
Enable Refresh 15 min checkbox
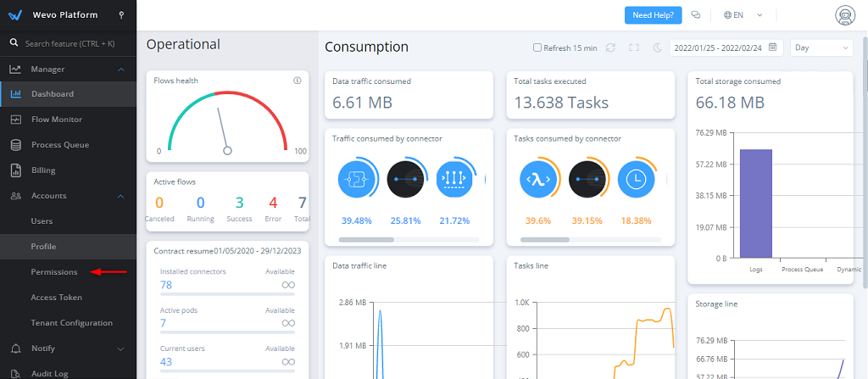[x=537, y=47]
